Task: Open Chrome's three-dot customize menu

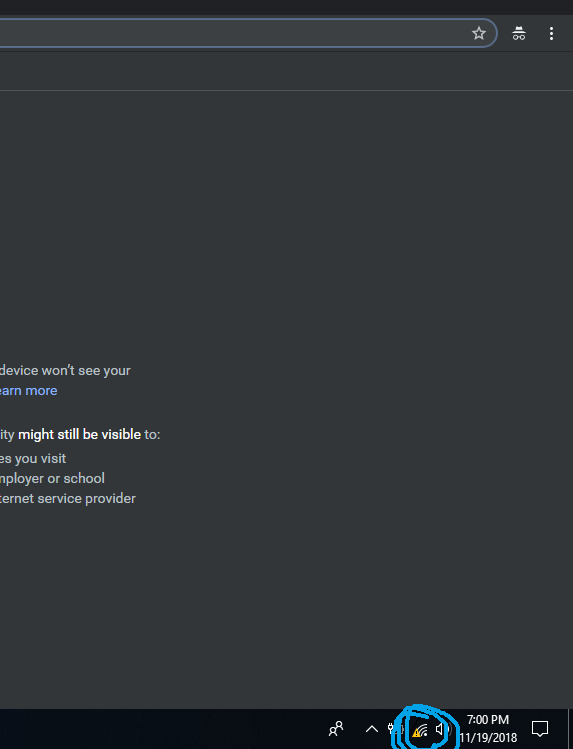Action: (551, 33)
